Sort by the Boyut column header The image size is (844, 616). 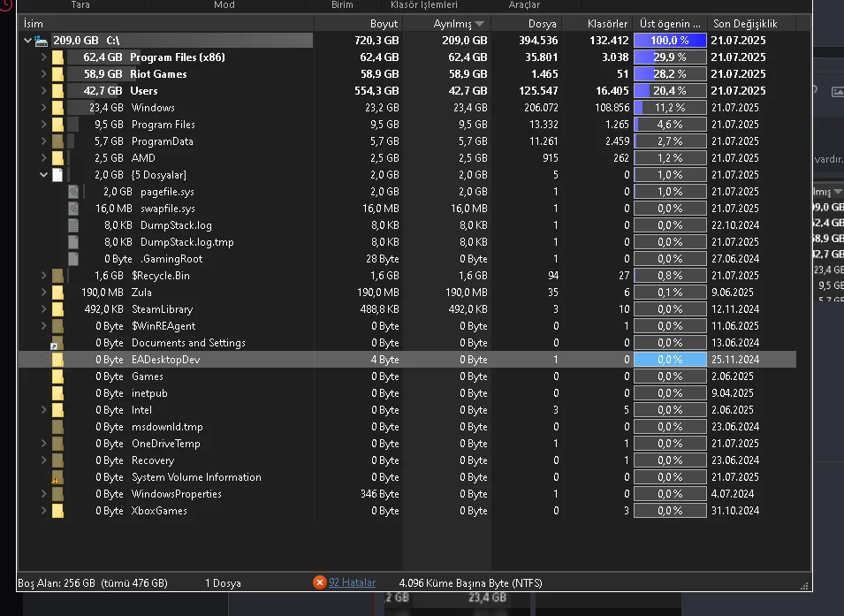point(359,24)
